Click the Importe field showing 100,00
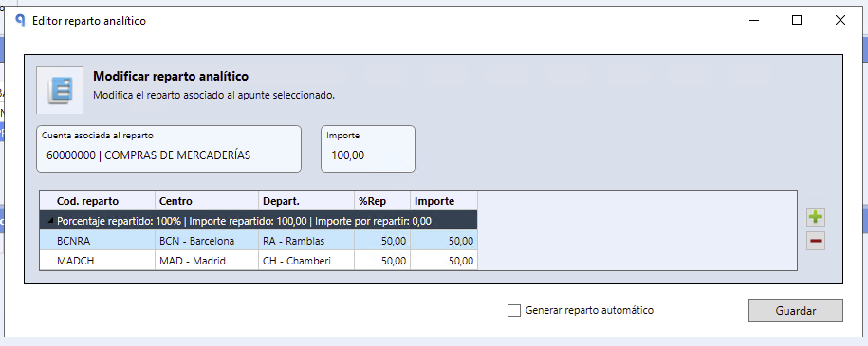The height and width of the screenshot is (346, 868). point(367,149)
